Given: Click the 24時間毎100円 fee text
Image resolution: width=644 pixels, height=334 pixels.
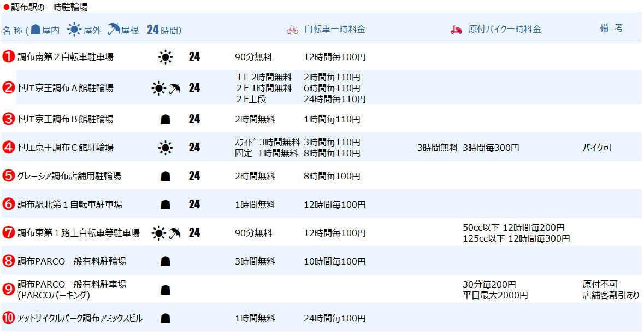Looking at the screenshot, I should point(335,318).
